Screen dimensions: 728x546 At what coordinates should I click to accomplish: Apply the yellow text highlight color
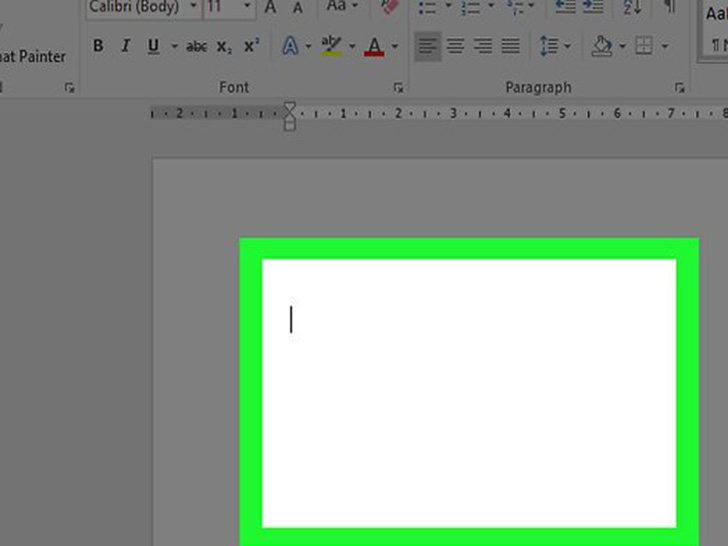pyautogui.click(x=332, y=46)
